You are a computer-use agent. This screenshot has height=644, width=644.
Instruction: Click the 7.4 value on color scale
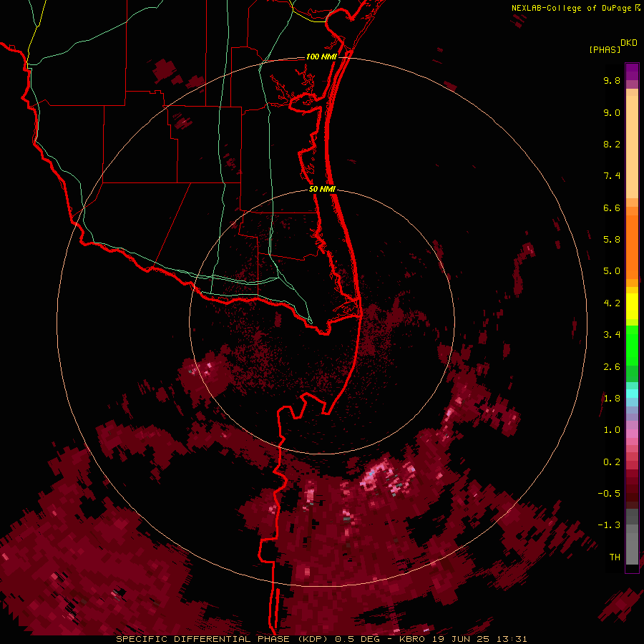click(612, 176)
